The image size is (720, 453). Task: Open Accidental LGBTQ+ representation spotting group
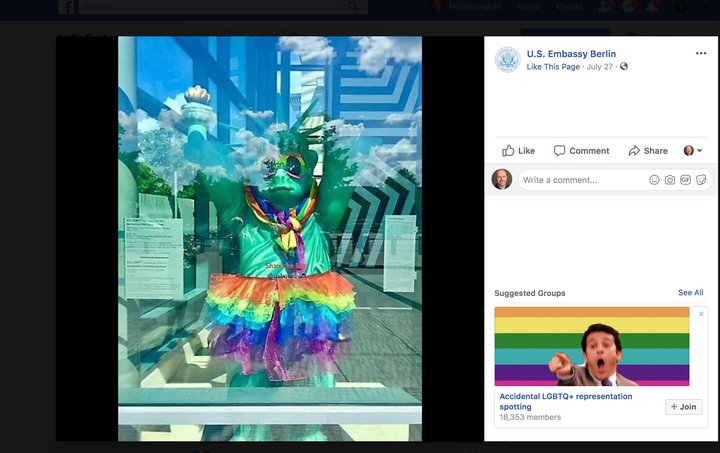[566, 402]
